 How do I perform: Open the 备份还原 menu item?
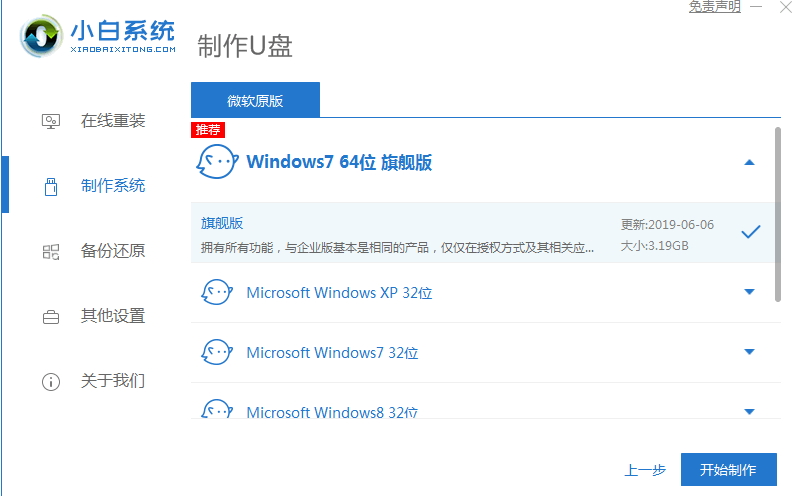click(x=113, y=251)
